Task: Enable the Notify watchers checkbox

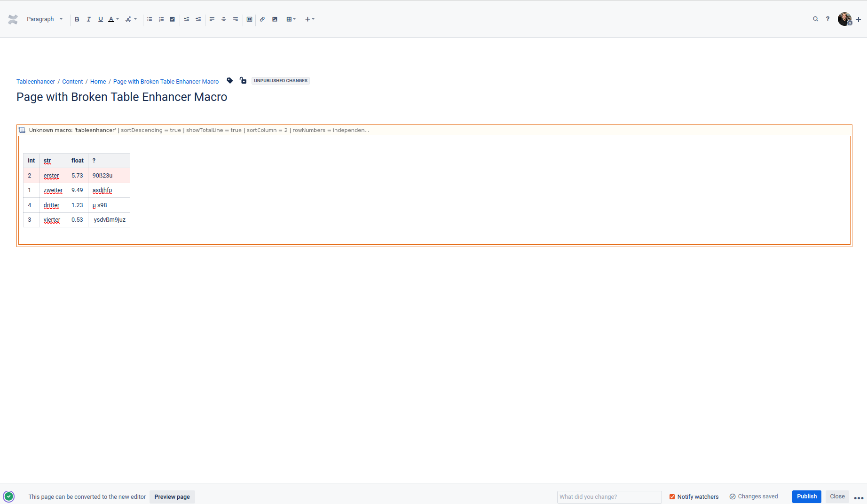Action: pos(672,496)
